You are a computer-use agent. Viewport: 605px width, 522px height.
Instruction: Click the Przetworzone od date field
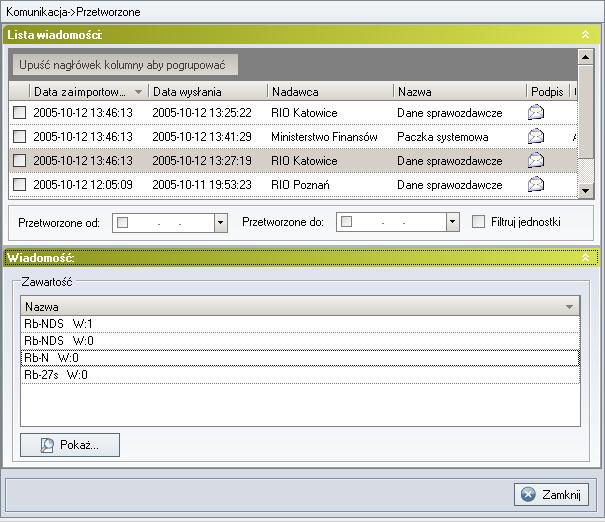(170, 223)
